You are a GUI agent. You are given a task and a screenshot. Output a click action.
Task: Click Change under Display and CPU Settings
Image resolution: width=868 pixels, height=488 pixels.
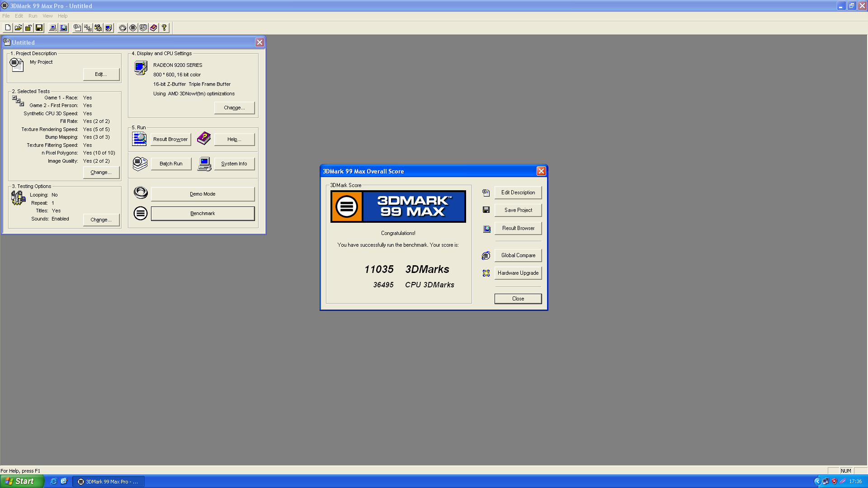pyautogui.click(x=234, y=108)
